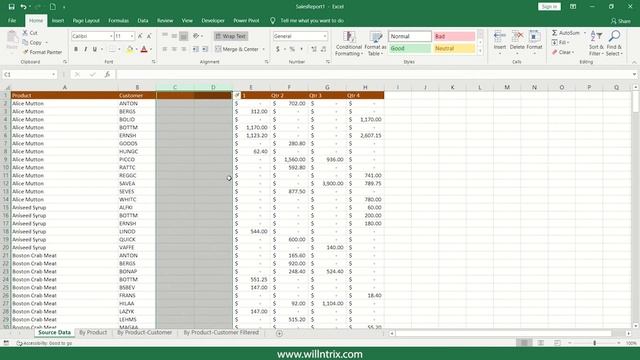Click the Font Color swatch
The image size is (640, 360).
144,49
